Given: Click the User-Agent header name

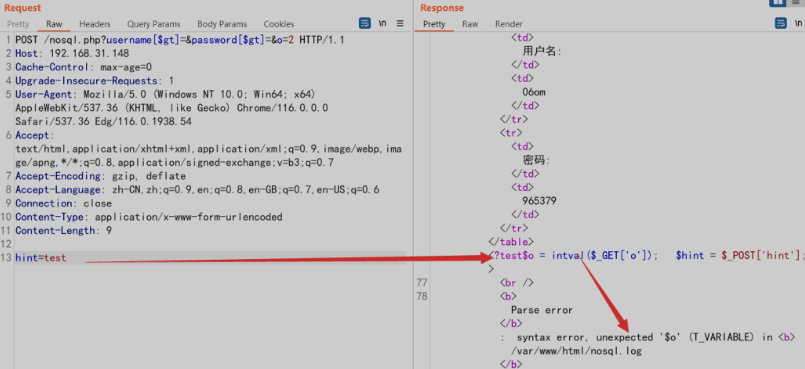Looking at the screenshot, I should (44, 94).
